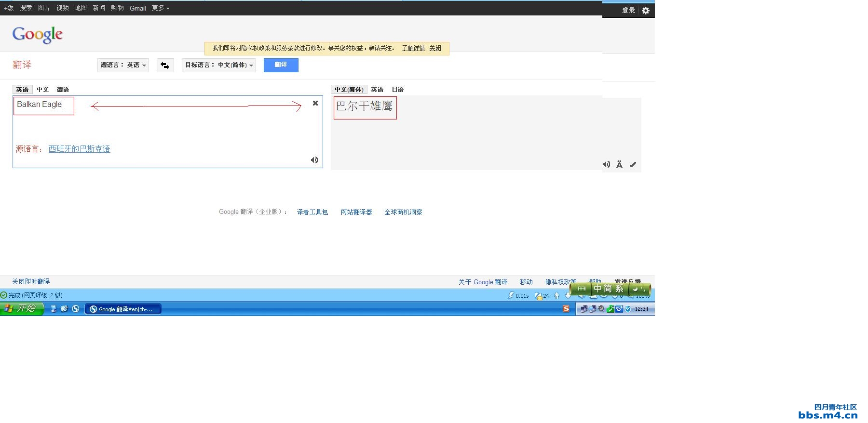The height and width of the screenshot is (423, 868).
Task: Click green shield tray icon
Action: [x=610, y=309]
